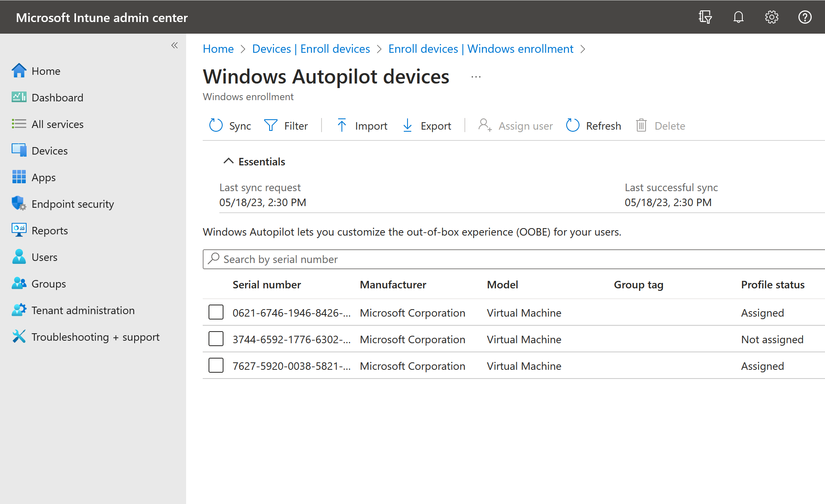The height and width of the screenshot is (504, 825).
Task: Click the Import icon
Action: [341, 125]
